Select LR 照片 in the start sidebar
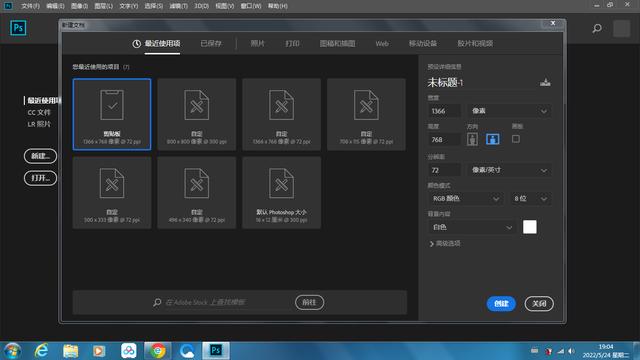Image resolution: width=640 pixels, height=360 pixels. 39,124
